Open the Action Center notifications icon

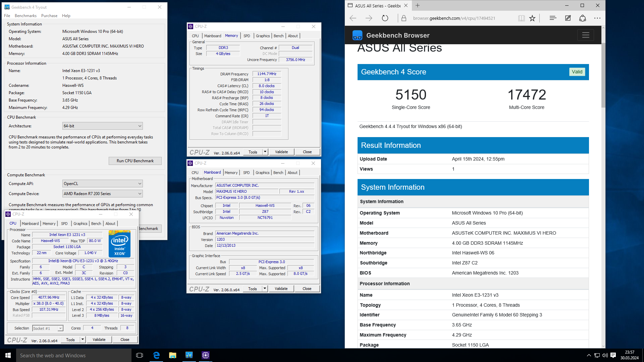(x=613, y=355)
